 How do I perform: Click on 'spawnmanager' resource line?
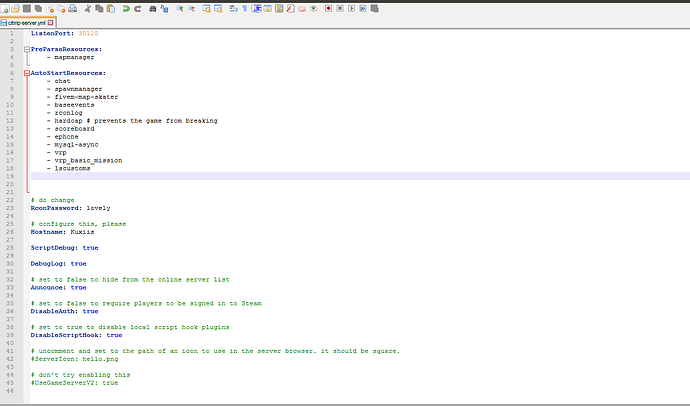tap(78, 89)
